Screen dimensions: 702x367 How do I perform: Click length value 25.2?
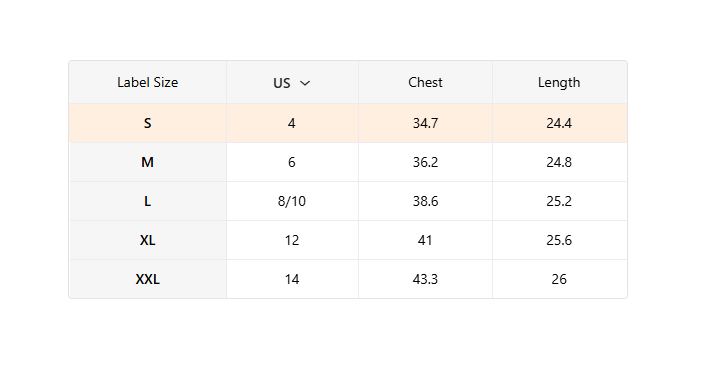[559, 201]
